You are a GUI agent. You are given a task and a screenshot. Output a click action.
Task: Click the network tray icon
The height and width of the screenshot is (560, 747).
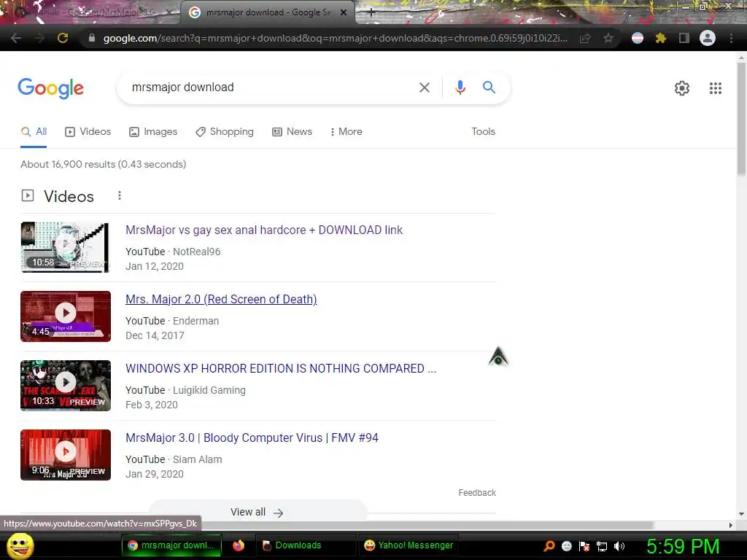[x=602, y=546]
